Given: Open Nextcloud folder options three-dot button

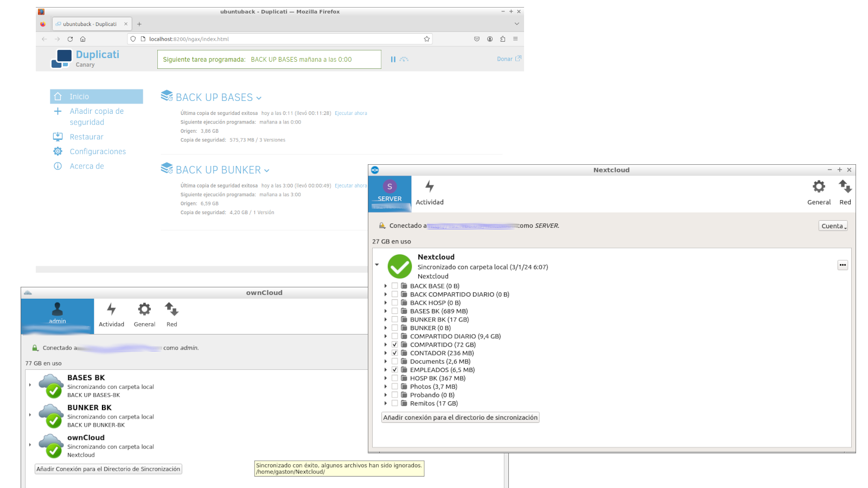Looking at the screenshot, I should 843,265.
